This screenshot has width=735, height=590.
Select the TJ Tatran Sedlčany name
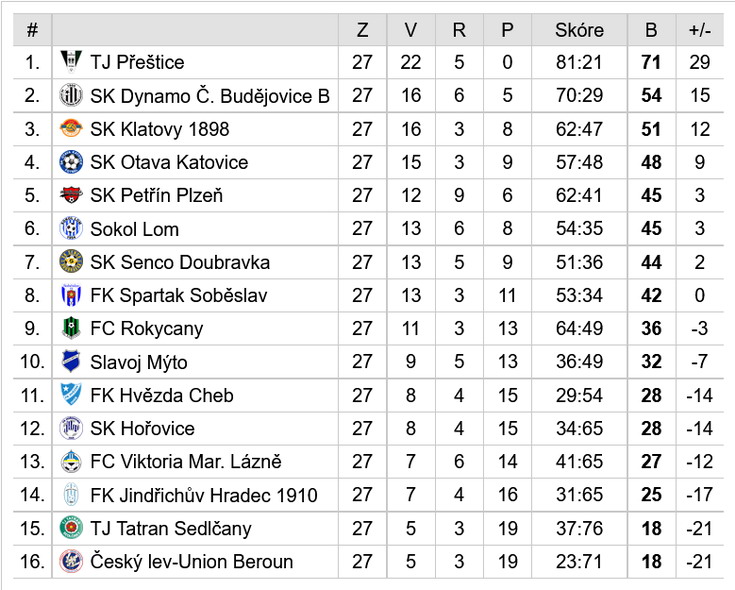pos(171,528)
